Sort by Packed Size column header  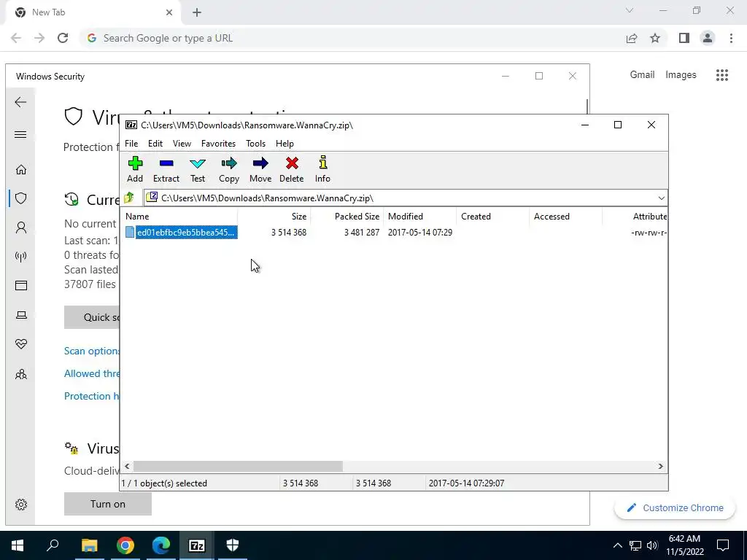pyautogui.click(x=347, y=216)
